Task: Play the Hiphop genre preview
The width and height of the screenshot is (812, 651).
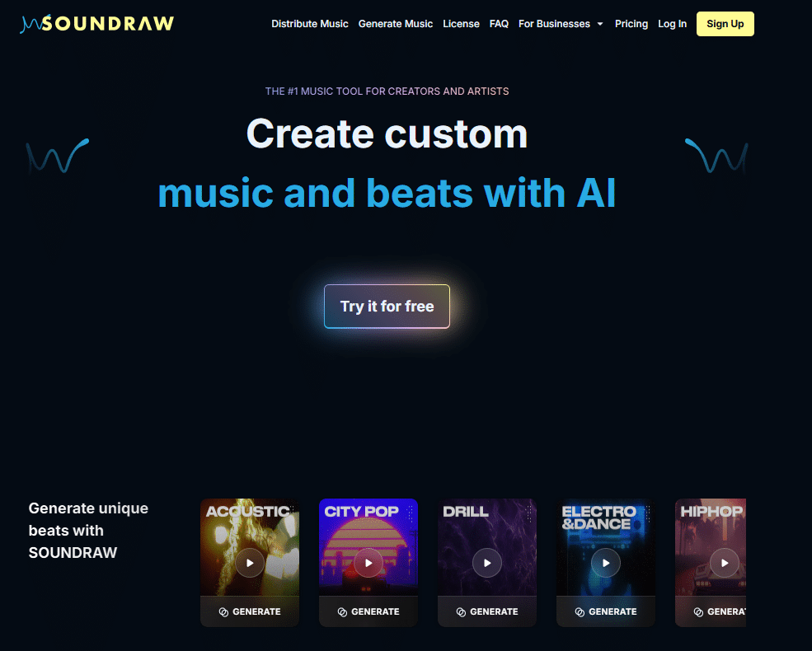Action: coord(724,563)
